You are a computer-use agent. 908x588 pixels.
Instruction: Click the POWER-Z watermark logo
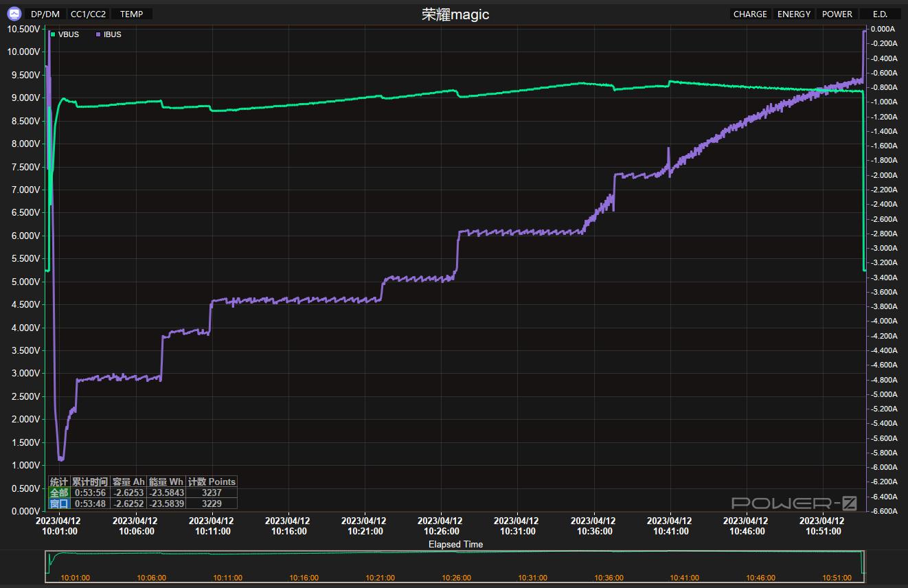793,504
